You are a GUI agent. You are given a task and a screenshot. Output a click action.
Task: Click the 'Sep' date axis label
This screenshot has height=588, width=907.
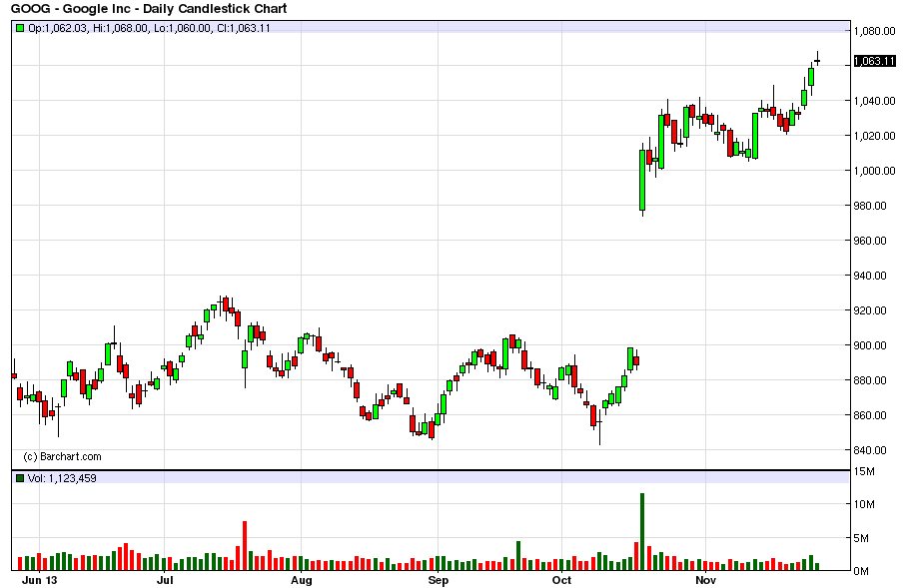click(x=438, y=580)
